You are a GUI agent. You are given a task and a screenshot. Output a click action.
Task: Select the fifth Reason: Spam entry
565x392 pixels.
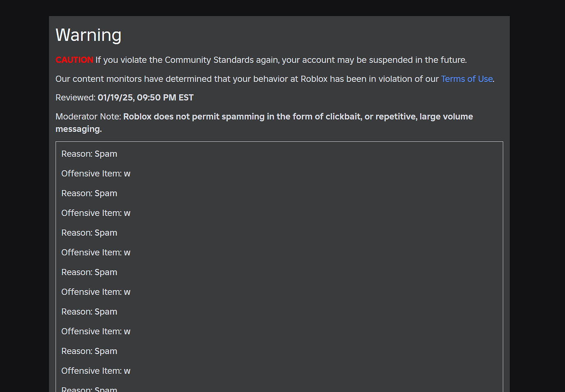[x=89, y=311]
